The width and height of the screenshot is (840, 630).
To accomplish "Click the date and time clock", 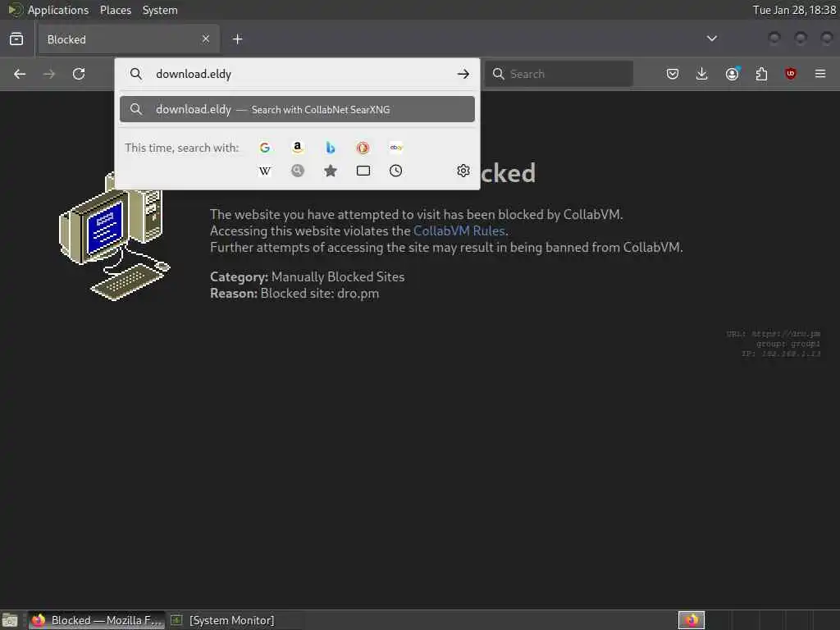I will point(794,10).
